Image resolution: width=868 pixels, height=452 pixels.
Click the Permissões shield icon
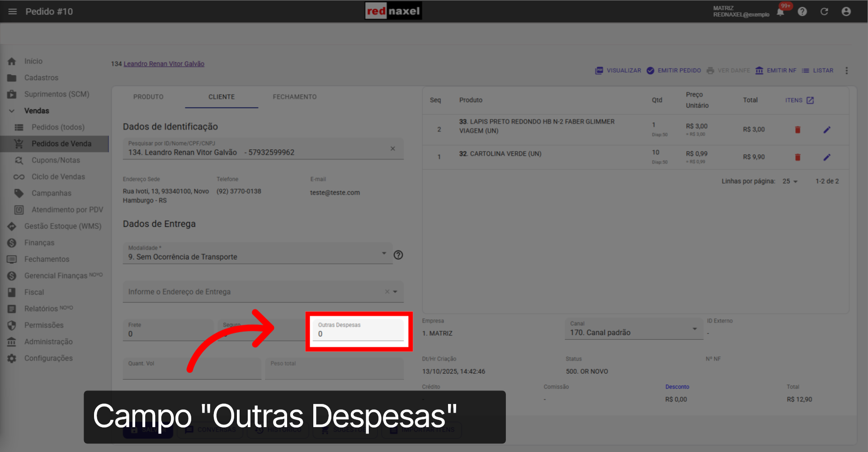12,325
